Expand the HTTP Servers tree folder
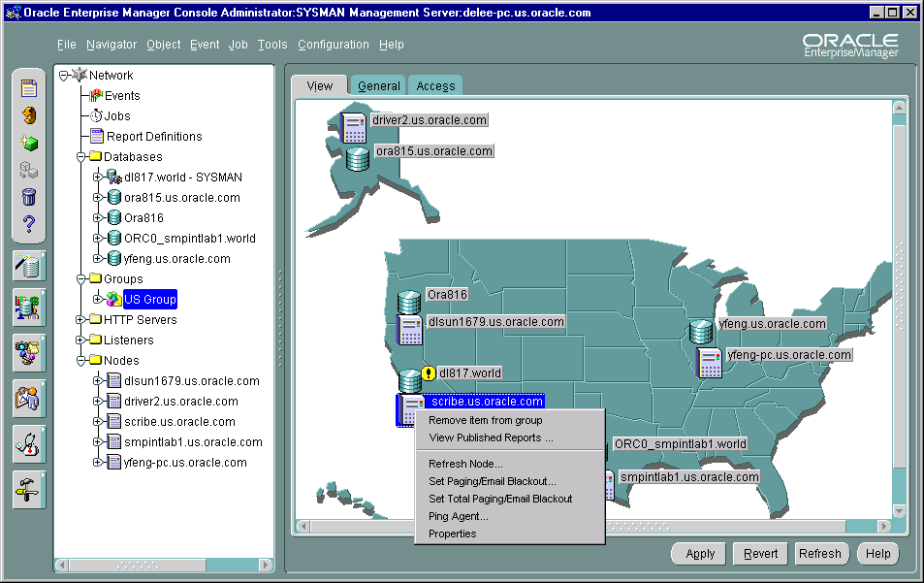Viewport: 924px width, 583px height. pyautogui.click(x=80, y=319)
